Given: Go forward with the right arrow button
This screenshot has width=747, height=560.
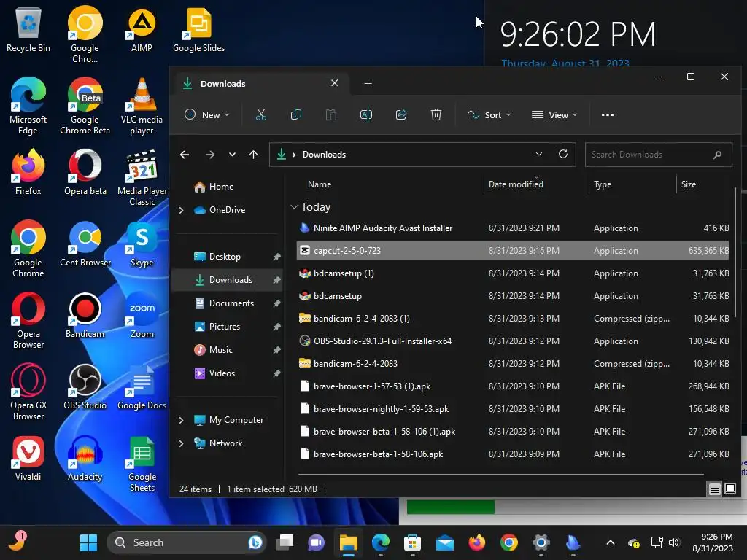Looking at the screenshot, I should tap(209, 155).
